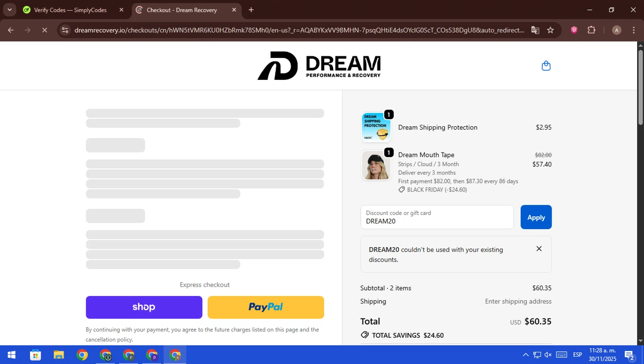Open the Extensions puzzle menu
The height and width of the screenshot is (364, 644).
(591, 30)
